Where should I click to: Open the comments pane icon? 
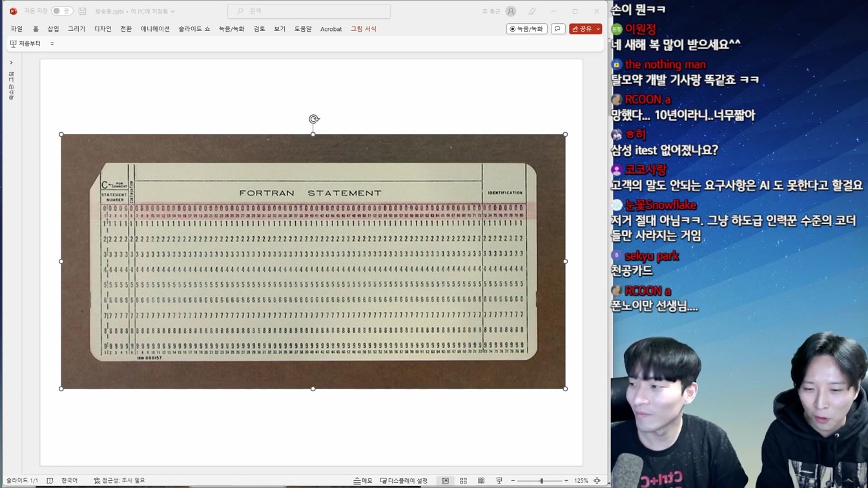[x=558, y=29]
